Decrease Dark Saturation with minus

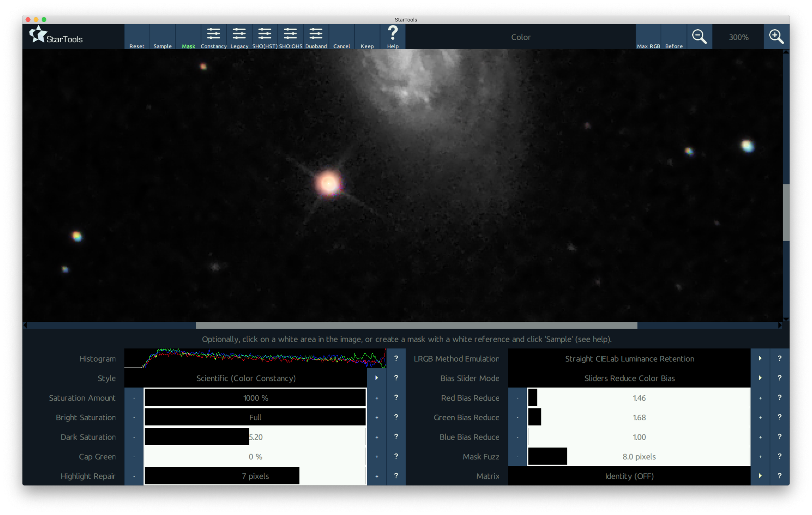[x=134, y=437]
